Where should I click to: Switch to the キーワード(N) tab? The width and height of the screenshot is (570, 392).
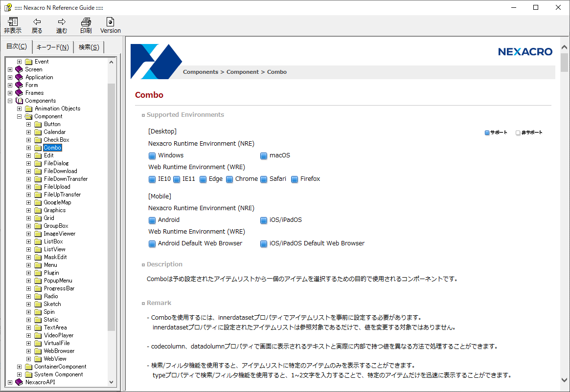pos(52,47)
